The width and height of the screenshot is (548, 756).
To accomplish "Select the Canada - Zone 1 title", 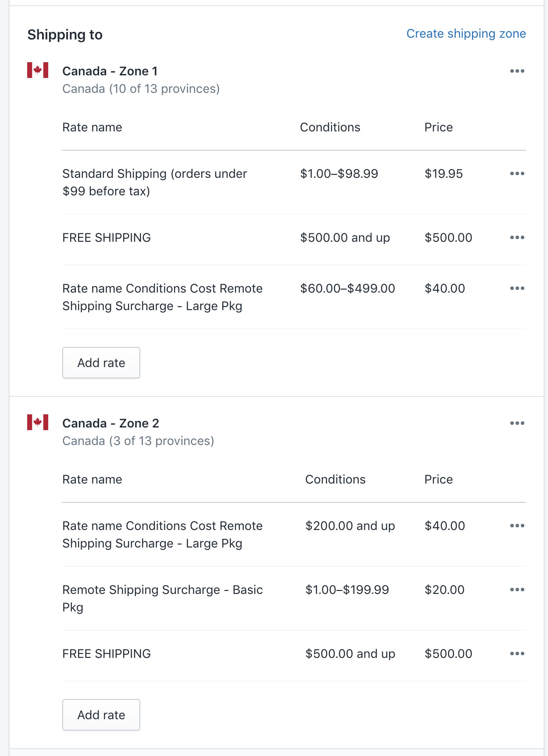I will tap(110, 71).
